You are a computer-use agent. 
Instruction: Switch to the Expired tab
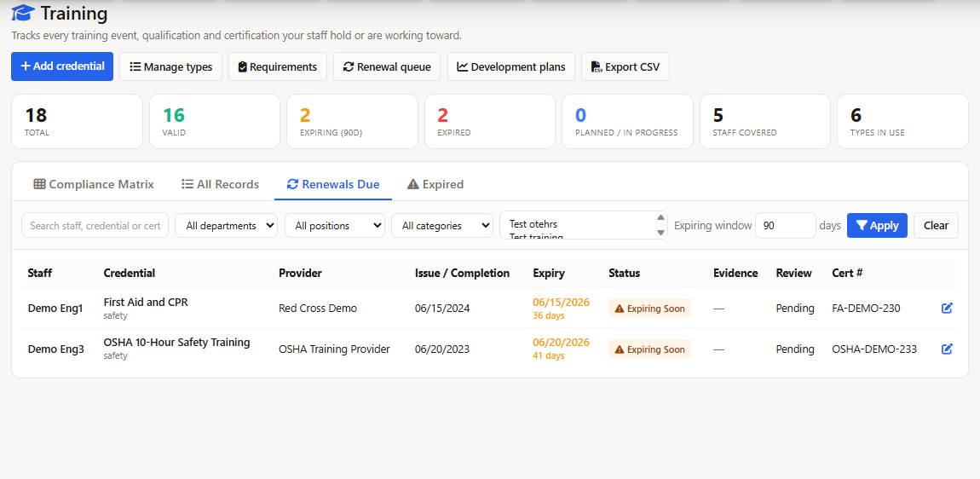click(435, 184)
